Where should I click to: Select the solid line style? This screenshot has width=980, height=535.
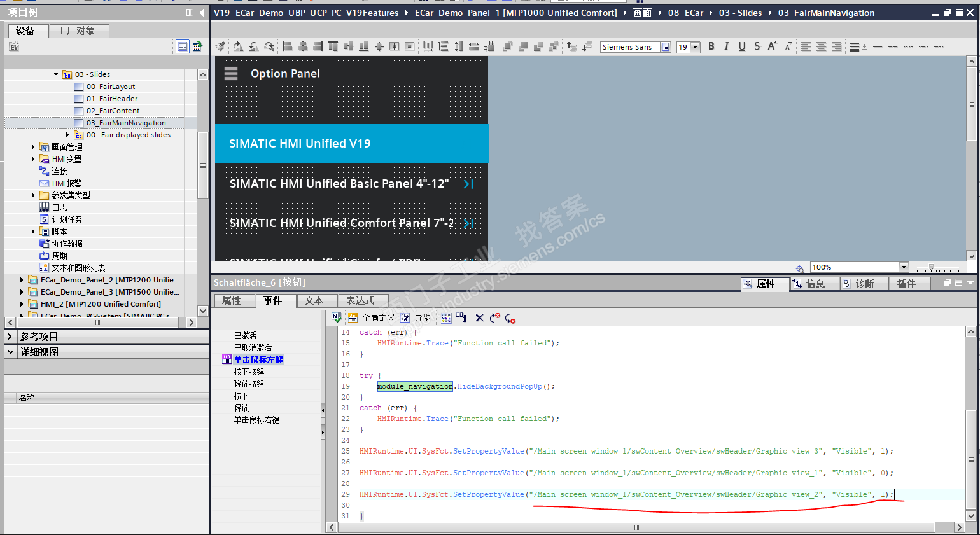point(878,46)
